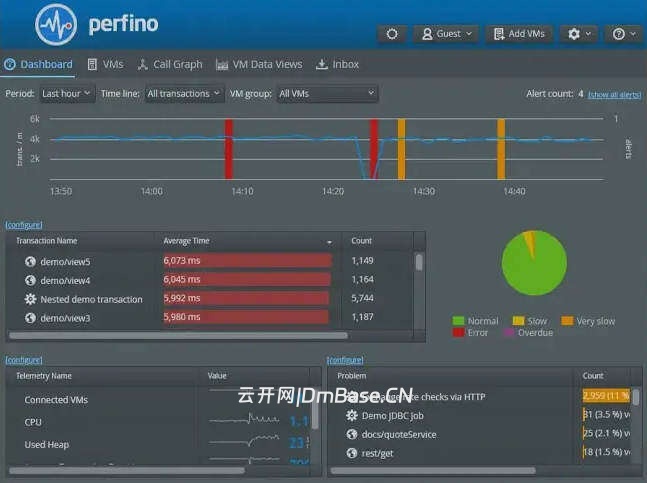The width and height of the screenshot is (647, 483).
Task: Click the purple Overdue legend swatch
Action: point(510,332)
